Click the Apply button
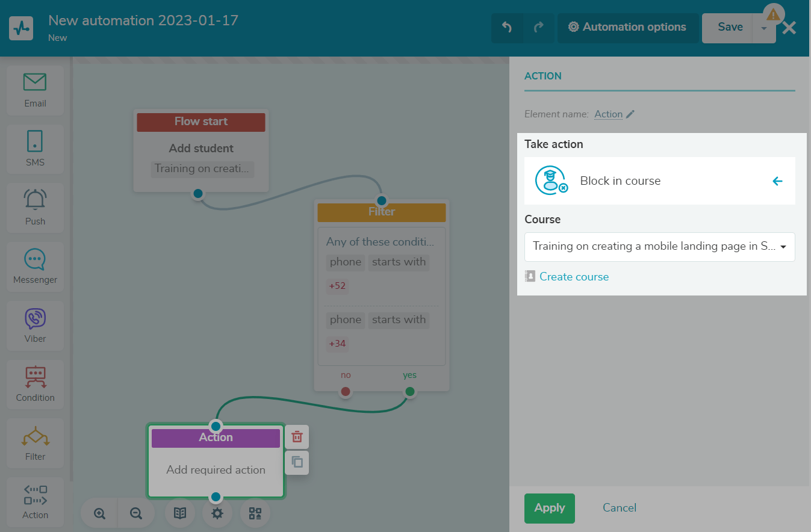This screenshot has height=532, width=811. (x=549, y=508)
